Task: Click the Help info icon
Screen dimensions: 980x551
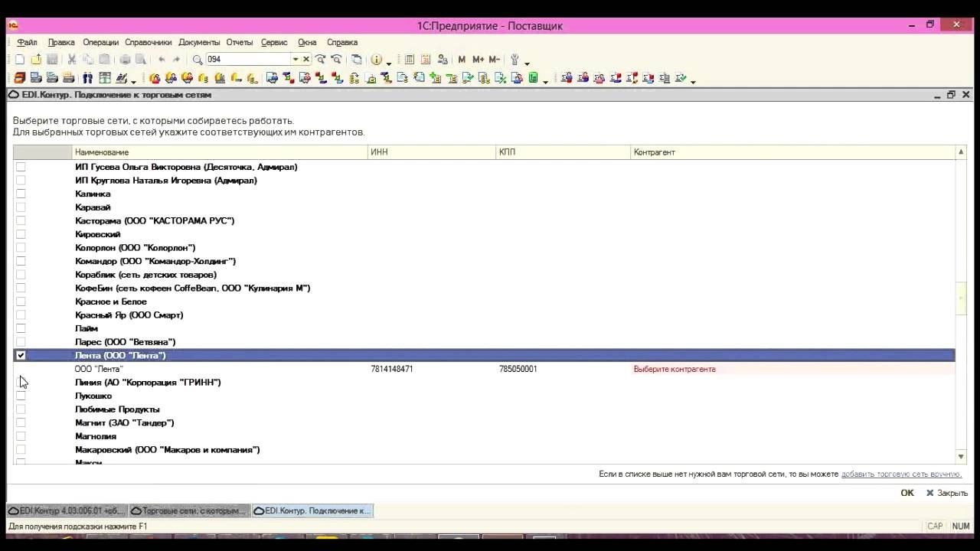Action: point(377,60)
